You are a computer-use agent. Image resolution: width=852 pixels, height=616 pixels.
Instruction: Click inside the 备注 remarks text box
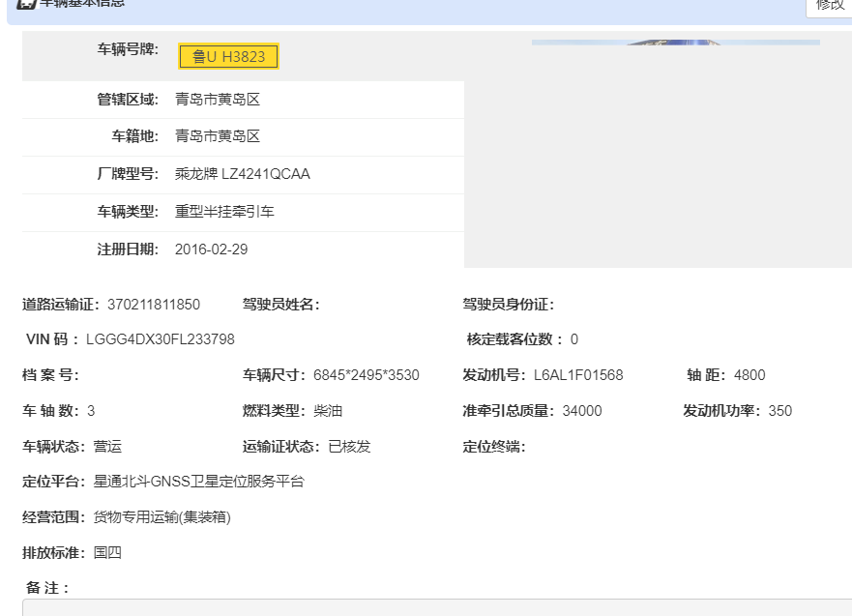[435, 607]
